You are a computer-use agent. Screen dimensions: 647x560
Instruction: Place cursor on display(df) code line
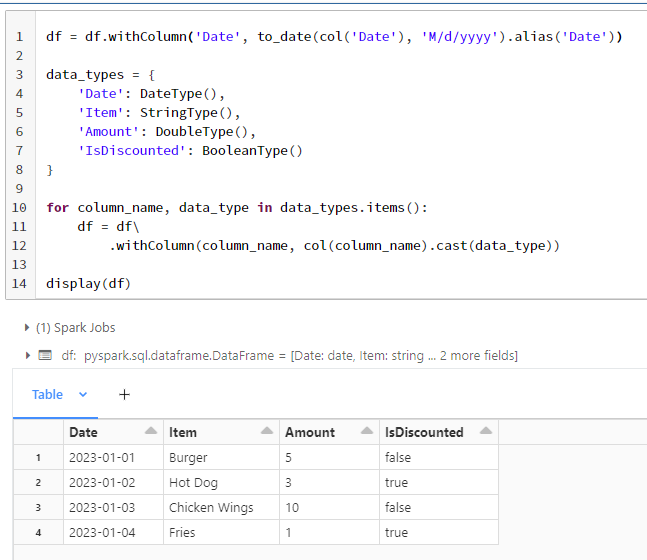(x=88, y=284)
